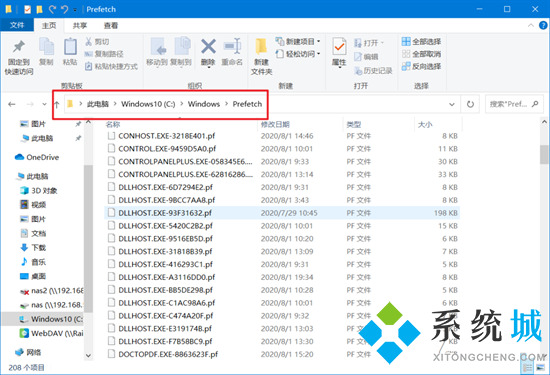
Task: Open the New item dropdown
Action: pyautogui.click(x=298, y=41)
